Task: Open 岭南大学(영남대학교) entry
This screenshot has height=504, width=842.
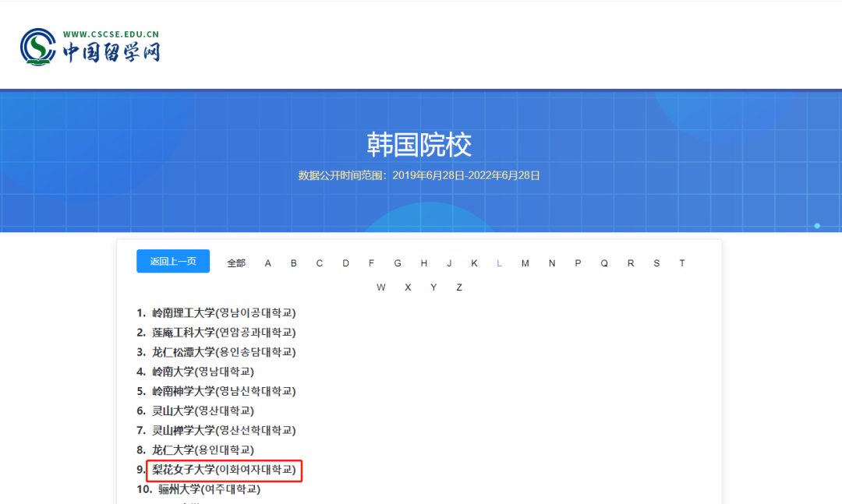Action: pos(203,372)
